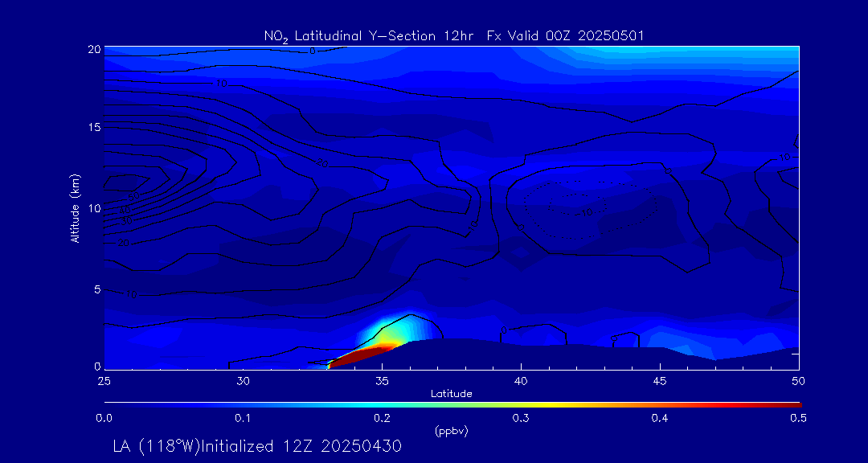868x463 pixels.
Task: Select latitude axis tick label 25
Action: [x=104, y=381]
